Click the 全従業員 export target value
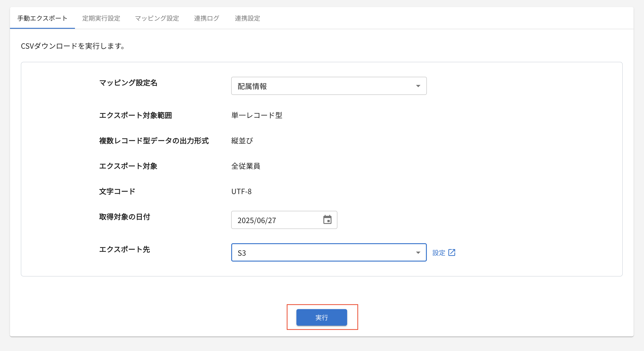This screenshot has width=644, height=351. tap(245, 166)
